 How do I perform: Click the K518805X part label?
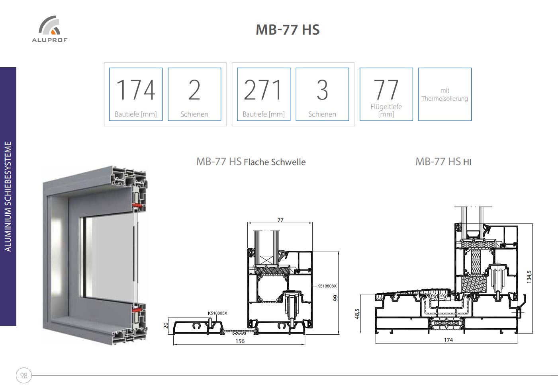[217, 313]
